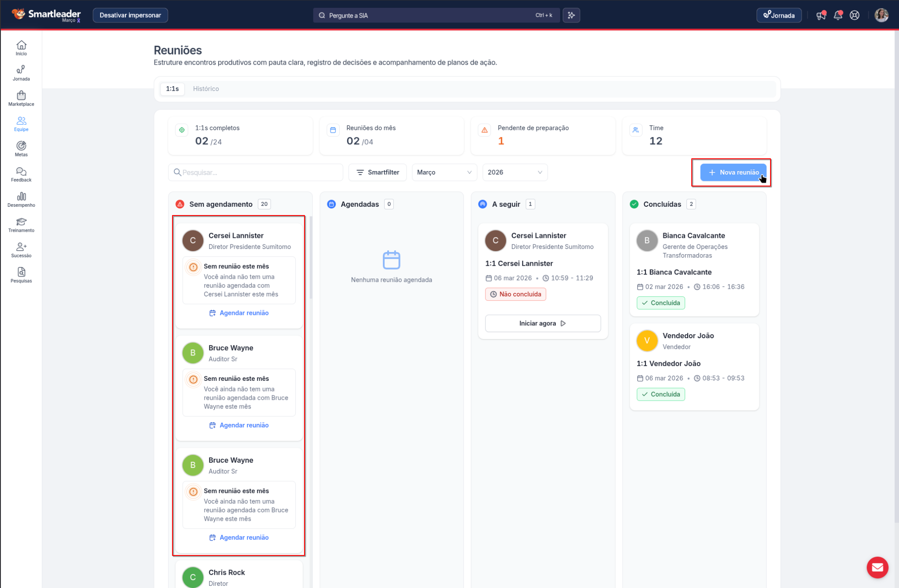
Task: Open Treinamento in the sidebar
Action: click(x=21, y=225)
